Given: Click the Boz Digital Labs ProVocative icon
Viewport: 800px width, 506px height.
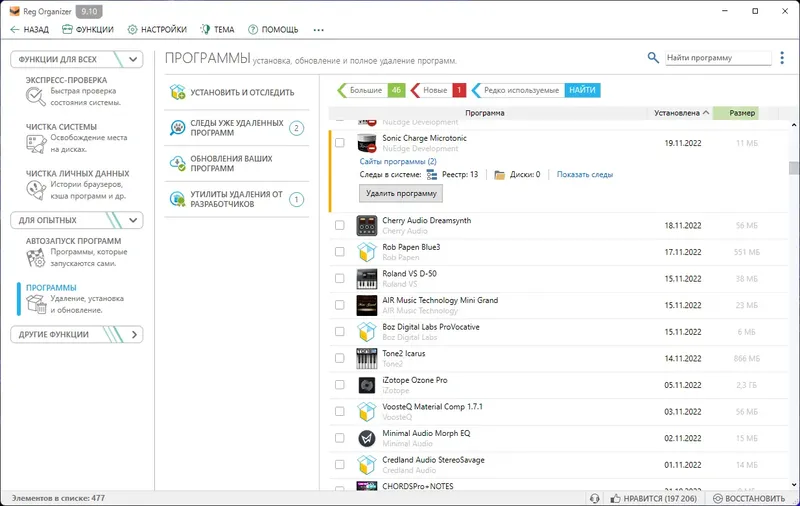Looking at the screenshot, I should click(367, 332).
